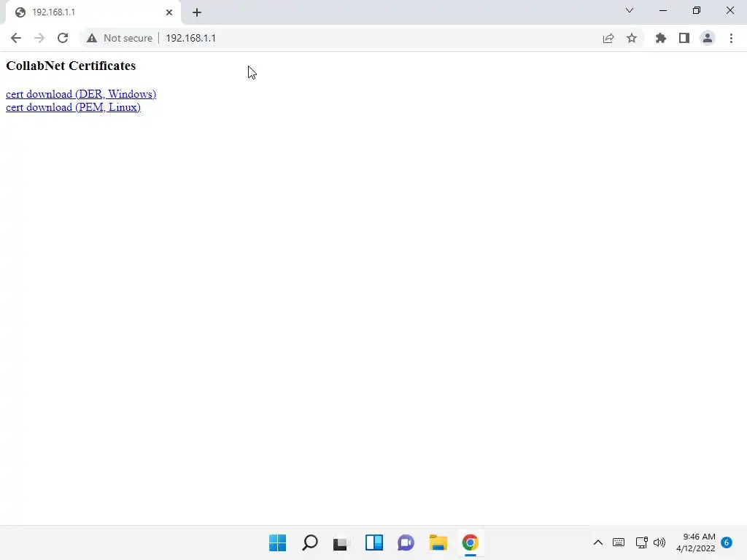The height and width of the screenshot is (560, 747).
Task: Open Task View on the taskbar
Action: click(x=340, y=542)
